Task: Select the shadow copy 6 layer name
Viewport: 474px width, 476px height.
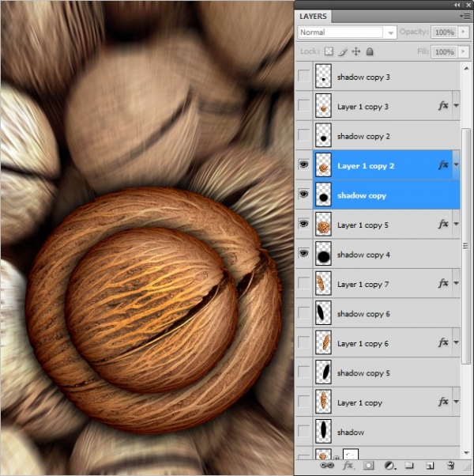Action: coord(363,314)
